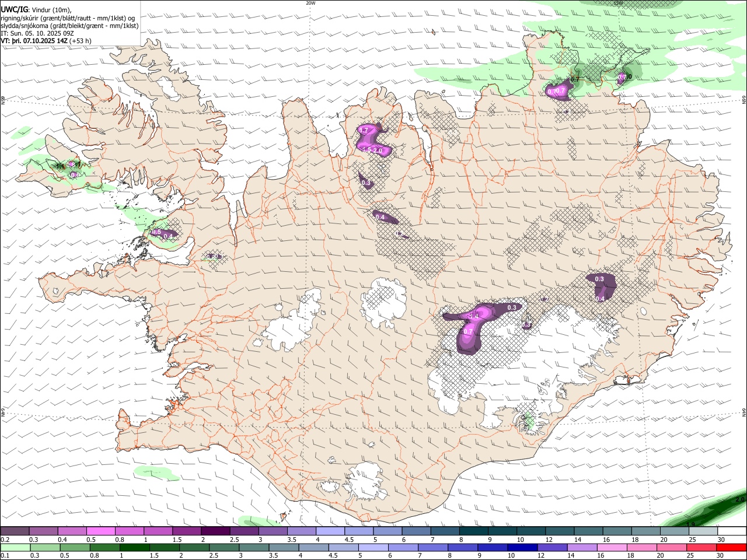Click the 18–20 grey-teal snow scale swatch
747x560 pixels.
point(645,531)
